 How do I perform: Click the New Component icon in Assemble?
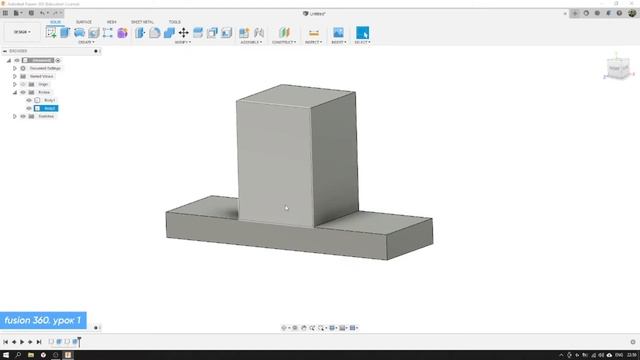click(244, 33)
